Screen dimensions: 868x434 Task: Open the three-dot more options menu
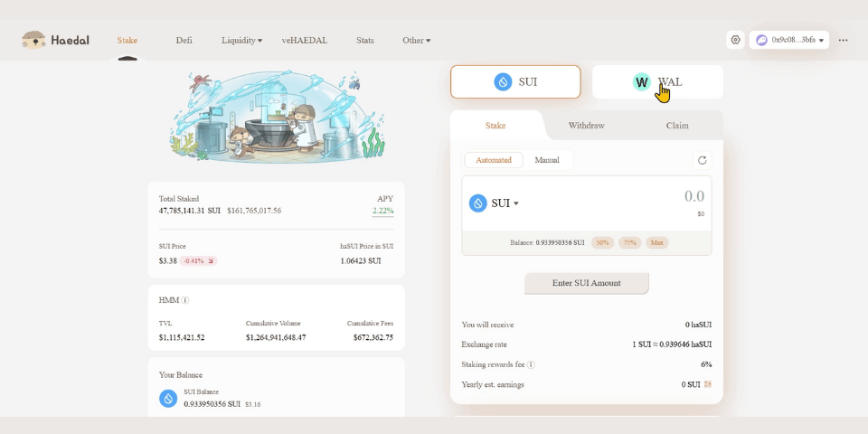[x=843, y=40]
